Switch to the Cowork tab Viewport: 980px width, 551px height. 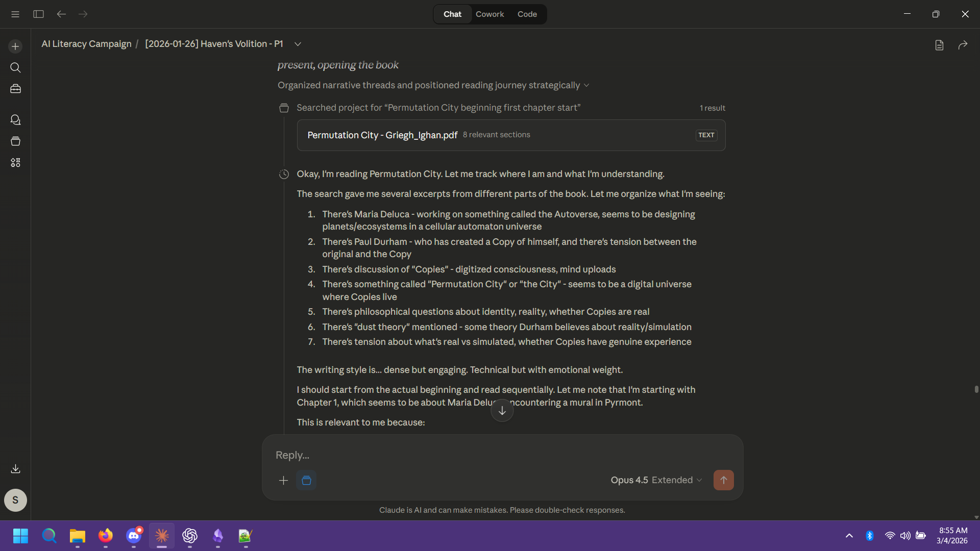(489, 14)
